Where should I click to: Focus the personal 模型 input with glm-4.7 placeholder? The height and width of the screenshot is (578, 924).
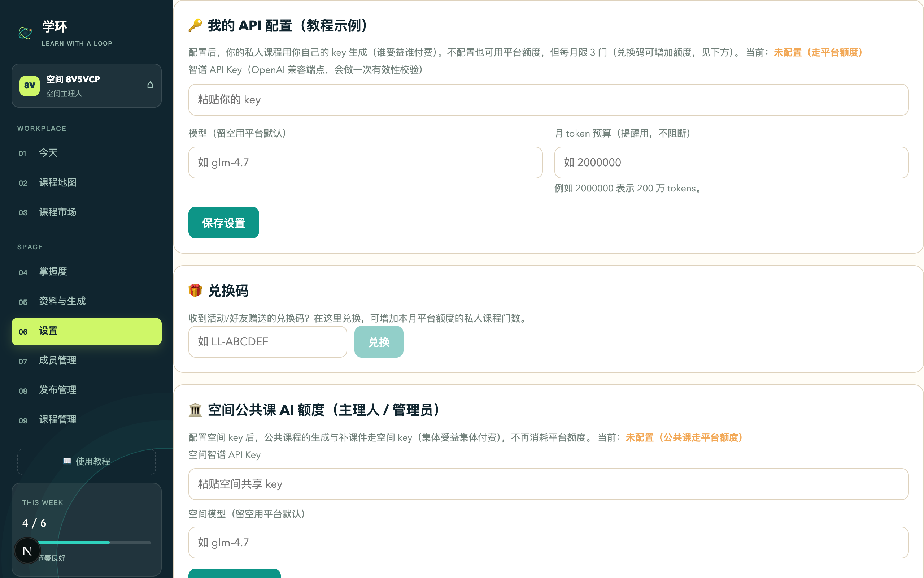(365, 163)
